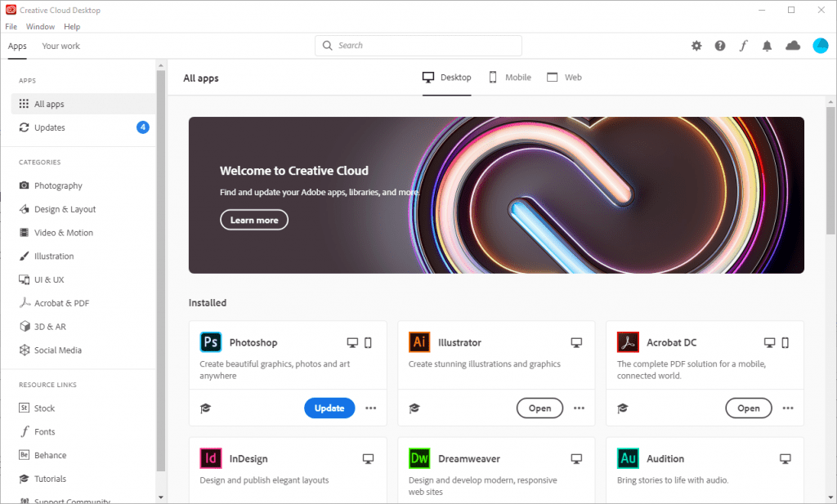
Task: Open Updates in the sidebar
Action: (83, 127)
